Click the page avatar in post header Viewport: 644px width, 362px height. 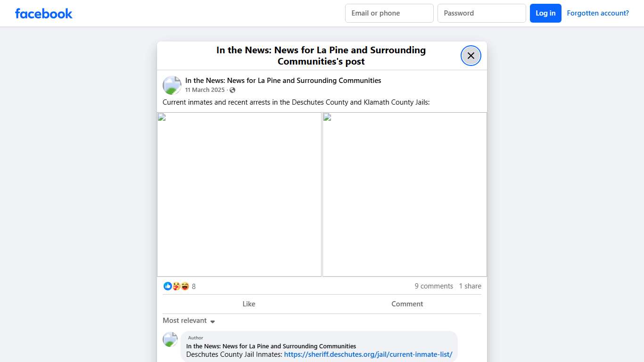pyautogui.click(x=172, y=85)
